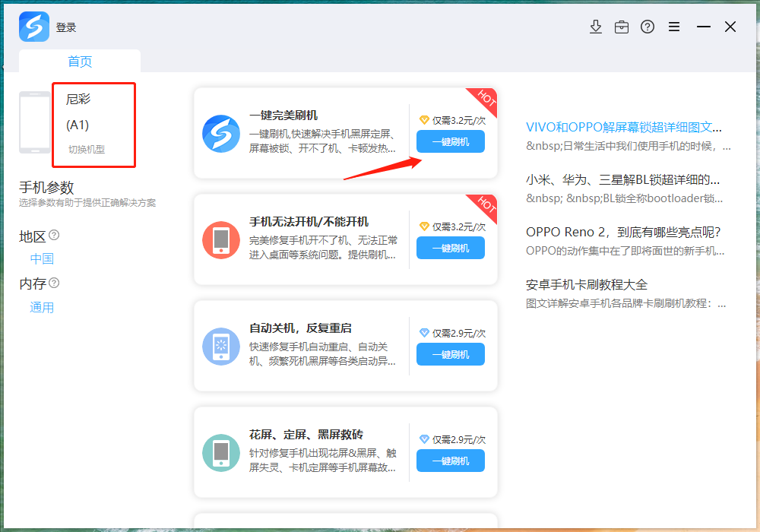This screenshot has width=760, height=532.
Task: Click the download icon in title bar
Action: [596, 27]
